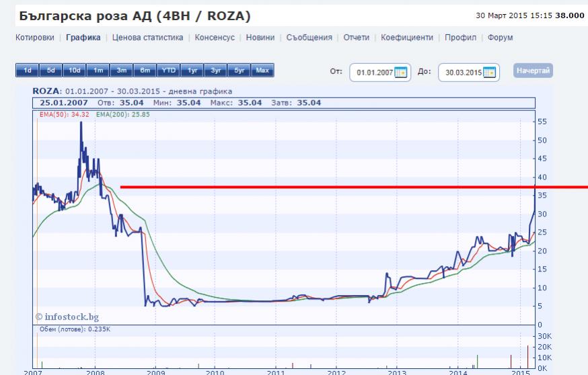
Task: Click the EMA(200): 25.85 legend label
Action: point(123,115)
